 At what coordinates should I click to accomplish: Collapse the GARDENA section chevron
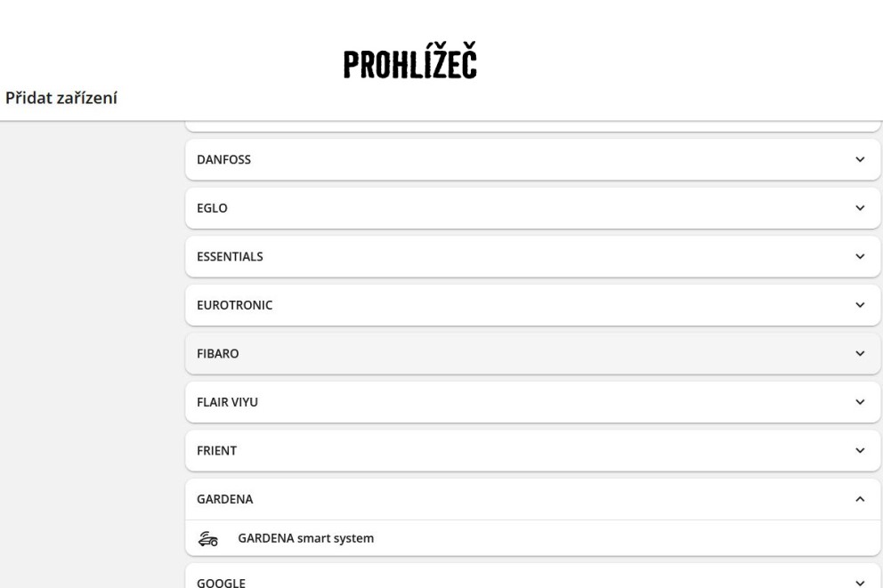point(860,499)
